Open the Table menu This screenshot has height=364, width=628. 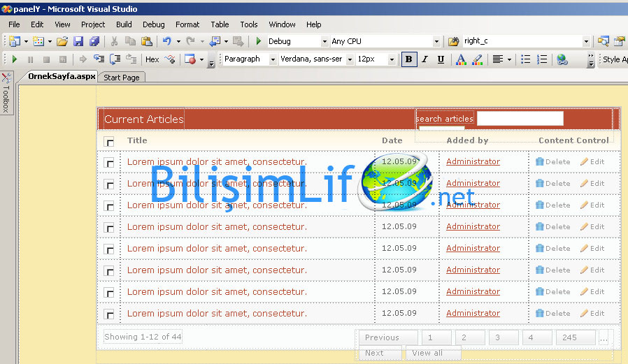pyautogui.click(x=220, y=24)
